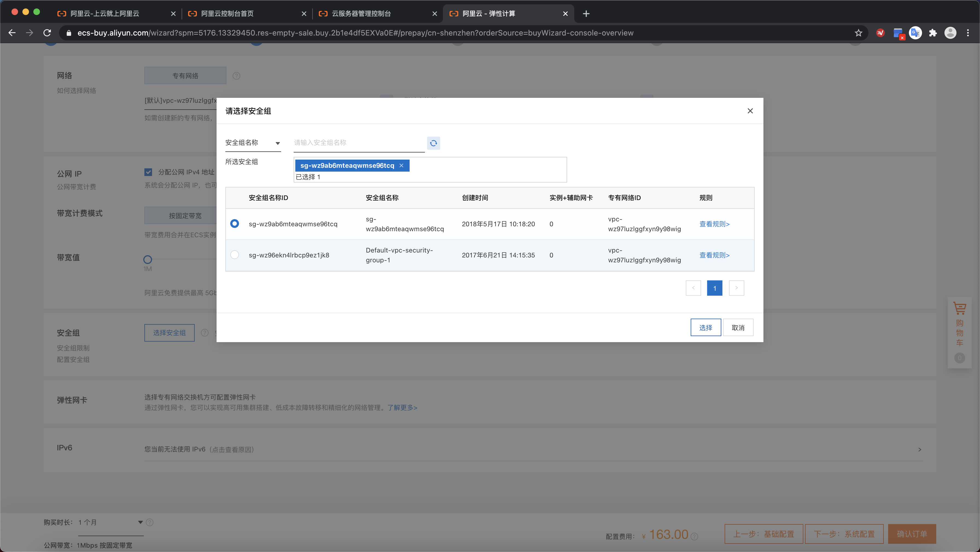Click the Google Translate extension icon
980x552 pixels.
[x=915, y=33]
